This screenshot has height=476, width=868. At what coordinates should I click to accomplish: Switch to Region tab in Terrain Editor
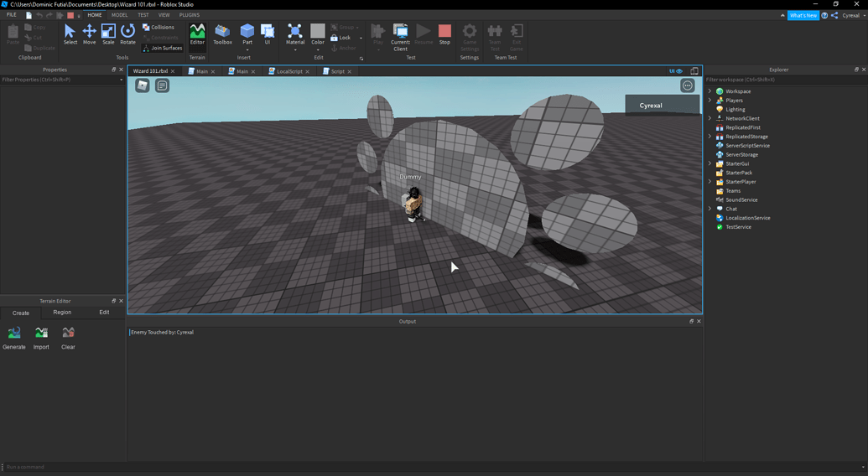(62, 313)
